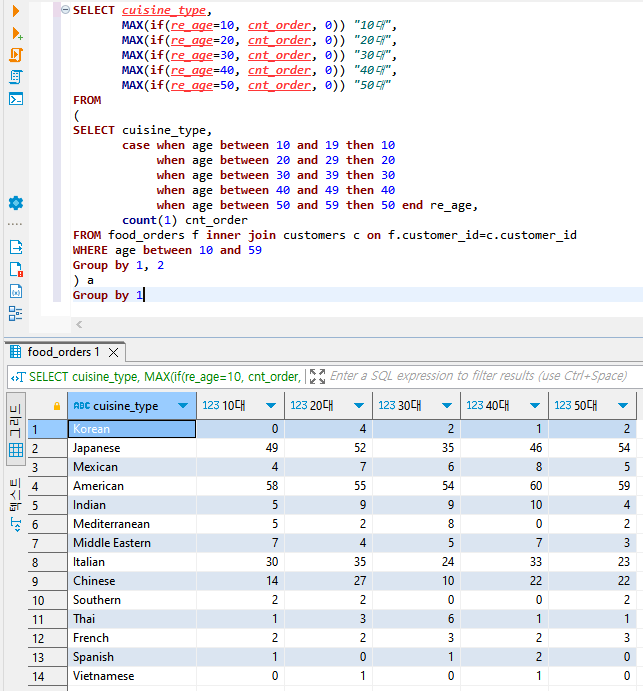The width and height of the screenshot is (643, 691).
Task: Open the cuisine_type column dropdown arrow
Action: pos(182,406)
